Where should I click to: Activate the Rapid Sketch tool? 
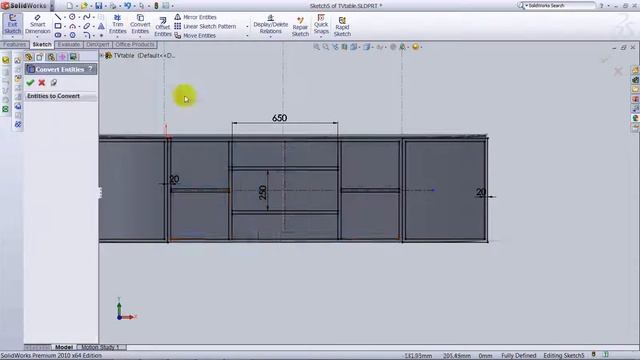pos(342,26)
